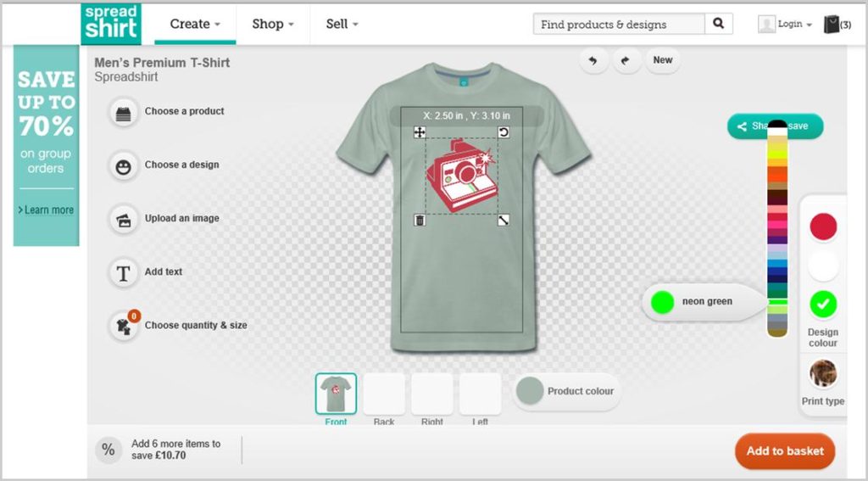Click the move handle on the design
This screenshot has height=481, width=868.
(x=419, y=131)
